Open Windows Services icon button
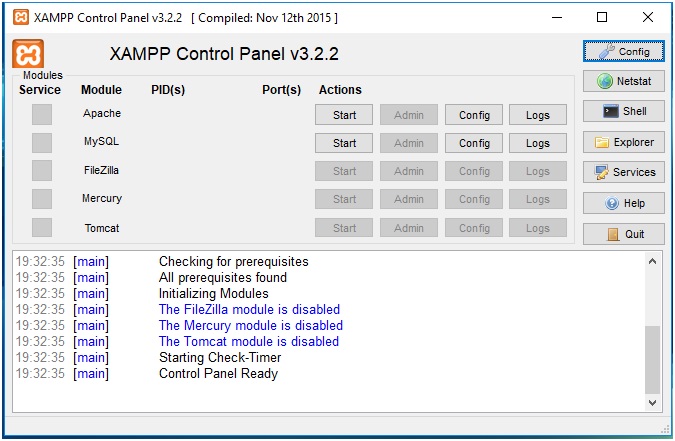This screenshot has height=441, width=675. pyautogui.click(x=624, y=172)
